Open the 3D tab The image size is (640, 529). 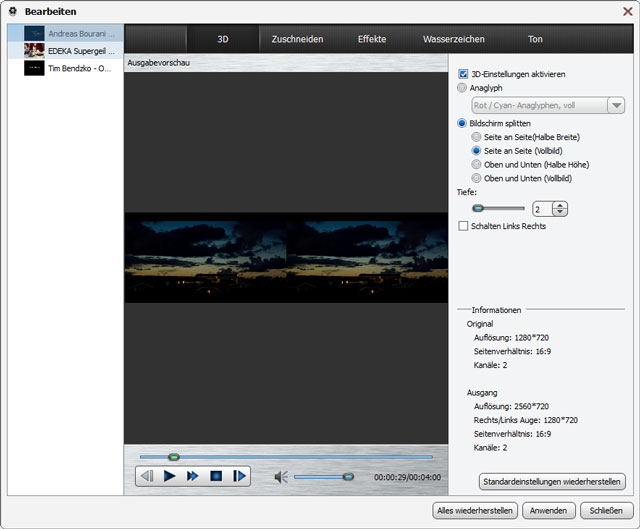point(223,39)
